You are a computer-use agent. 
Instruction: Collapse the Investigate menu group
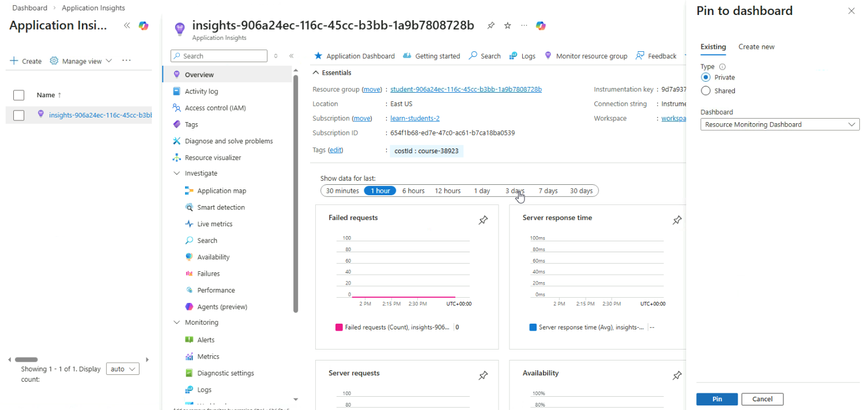click(177, 173)
